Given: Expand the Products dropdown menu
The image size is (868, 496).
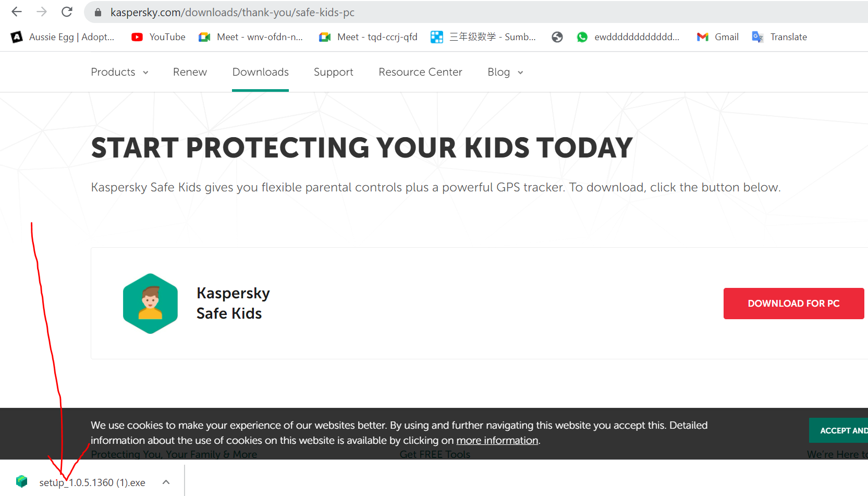Looking at the screenshot, I should pyautogui.click(x=119, y=72).
